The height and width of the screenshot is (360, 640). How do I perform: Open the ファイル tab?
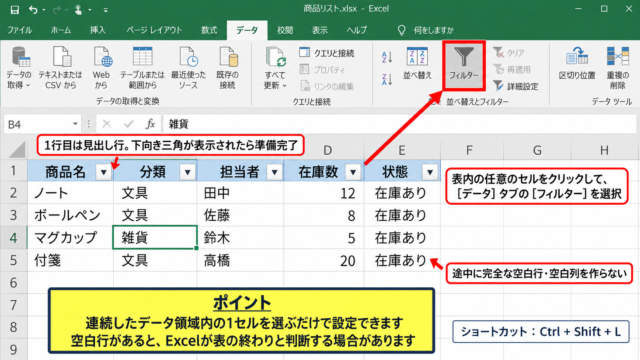tap(20, 30)
